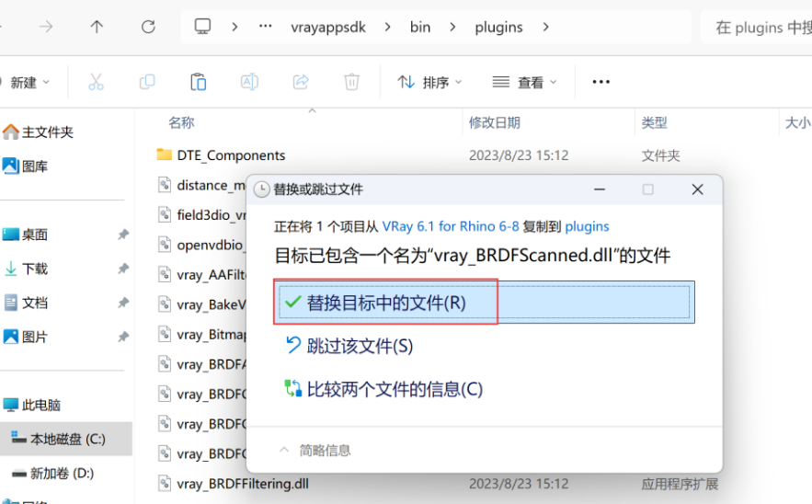Click the Rename icon in toolbar
Screen dimensions: 812x504
pyautogui.click(x=249, y=82)
